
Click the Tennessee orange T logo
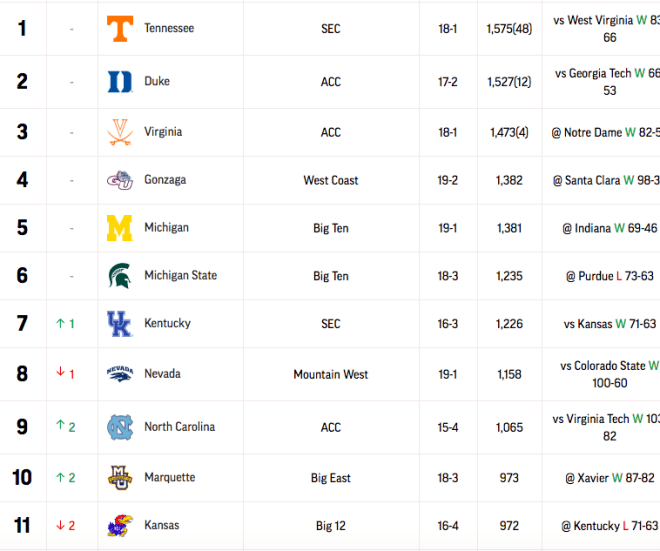(x=120, y=29)
